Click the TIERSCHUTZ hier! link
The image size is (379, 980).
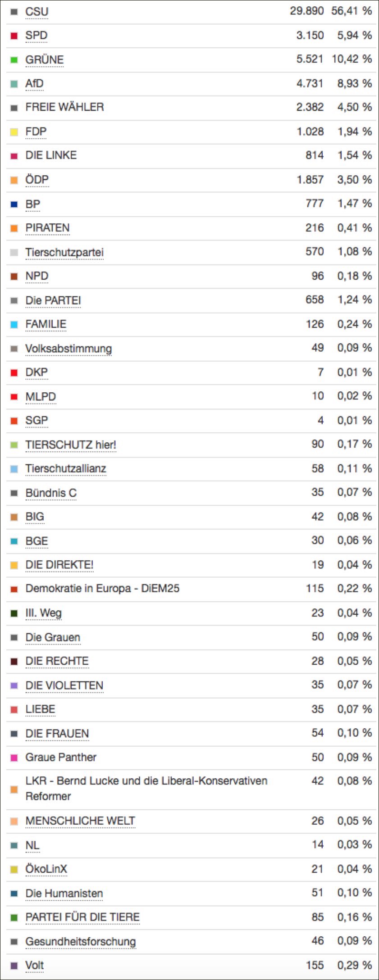(x=70, y=445)
